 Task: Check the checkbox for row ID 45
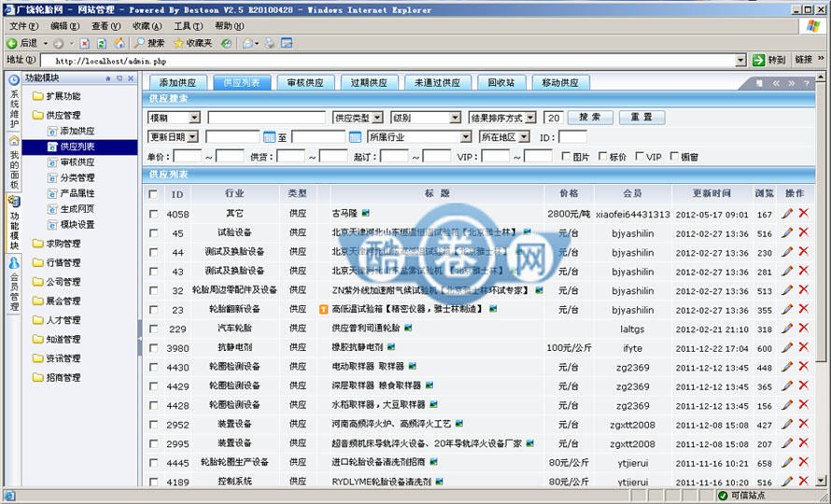[153, 233]
